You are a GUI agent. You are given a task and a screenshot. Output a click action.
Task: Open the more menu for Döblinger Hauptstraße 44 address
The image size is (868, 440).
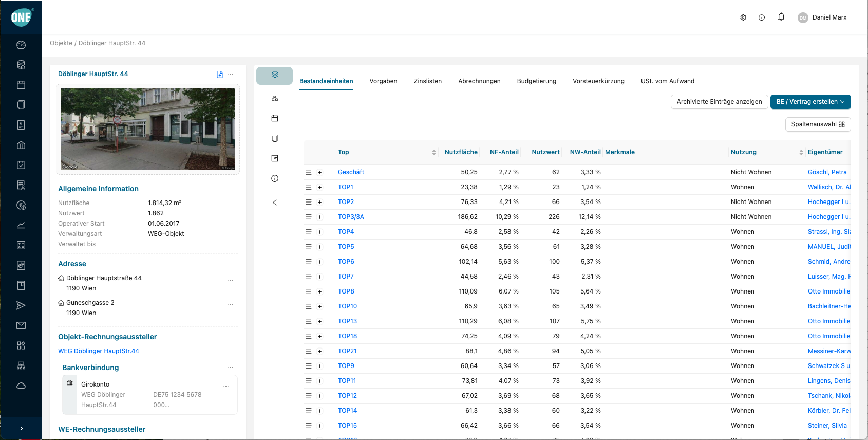click(x=231, y=280)
